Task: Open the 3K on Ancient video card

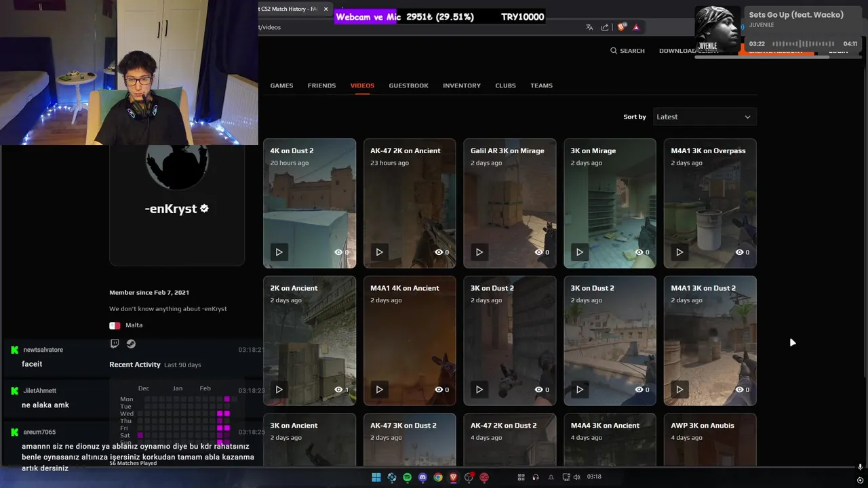Action: click(309, 440)
